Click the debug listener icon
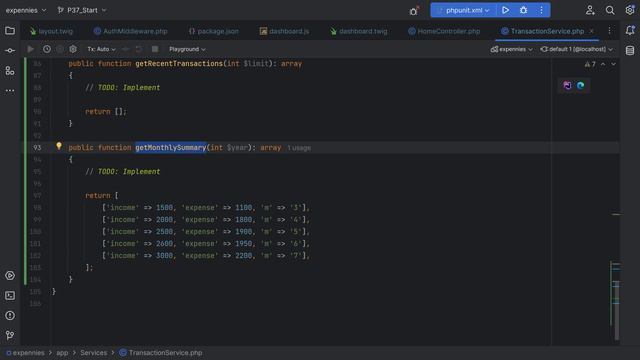 point(414,11)
